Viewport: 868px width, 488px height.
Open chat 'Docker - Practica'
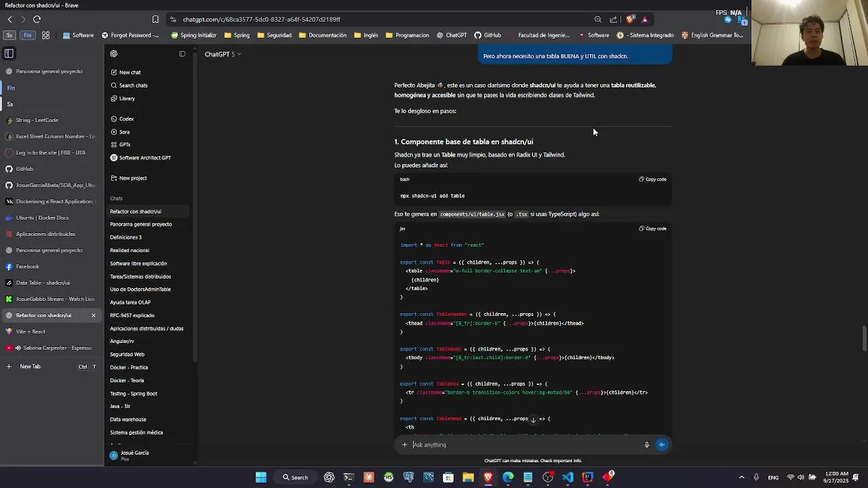[x=129, y=367]
